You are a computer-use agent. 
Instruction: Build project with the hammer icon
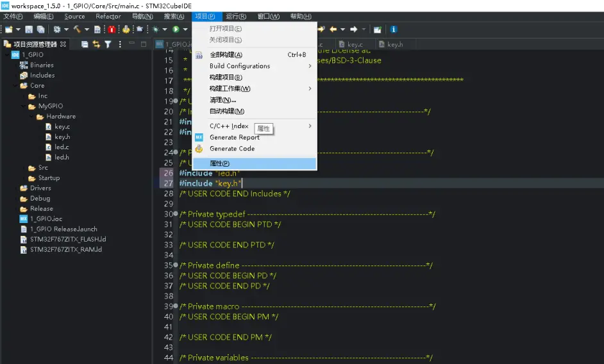coord(77,29)
